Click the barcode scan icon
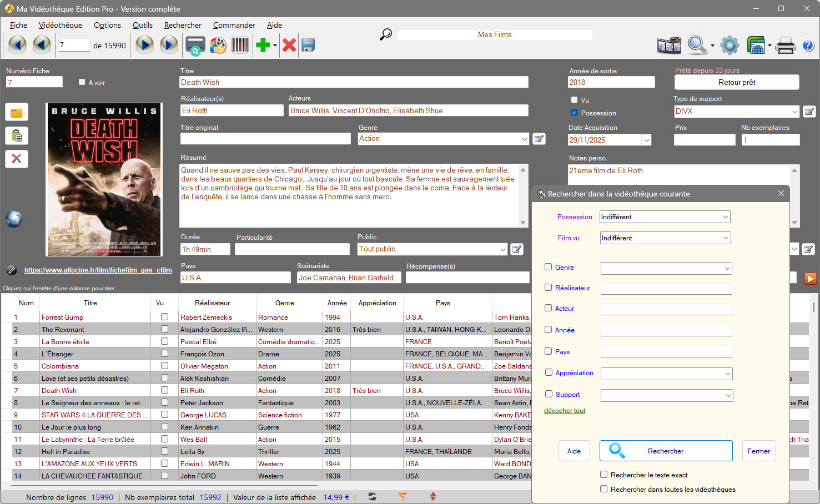Viewport: 820px width, 504px height. click(x=240, y=44)
